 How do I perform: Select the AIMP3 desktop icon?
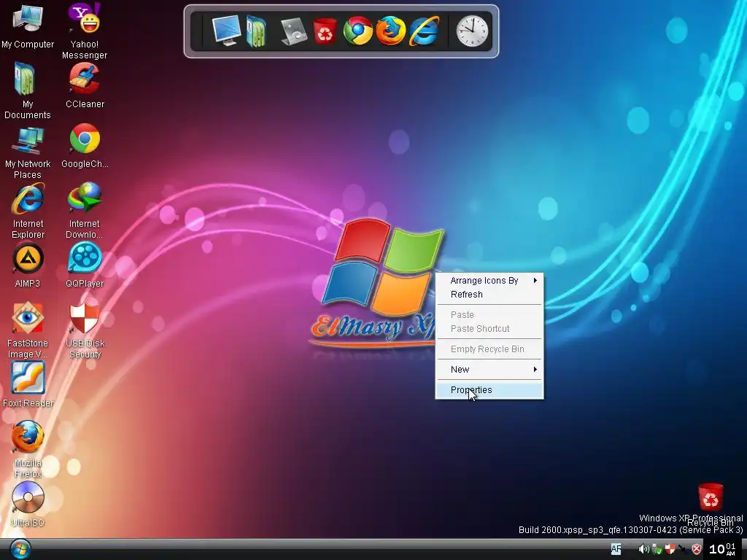[28, 265]
